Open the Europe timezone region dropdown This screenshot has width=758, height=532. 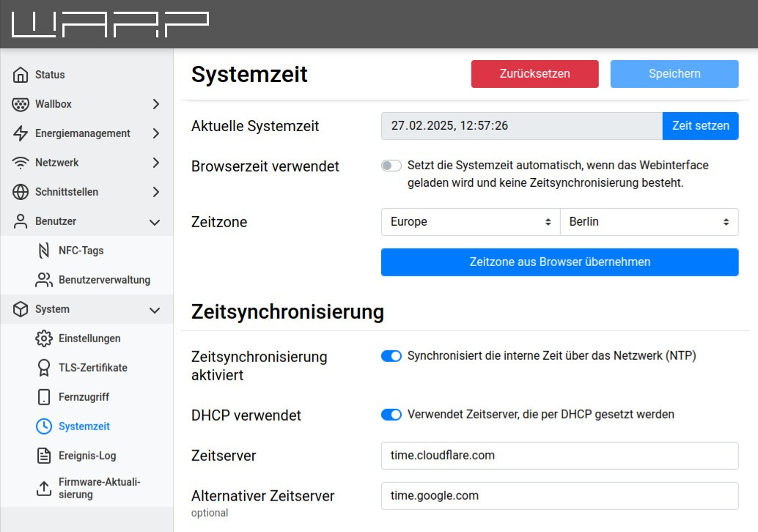(470, 222)
